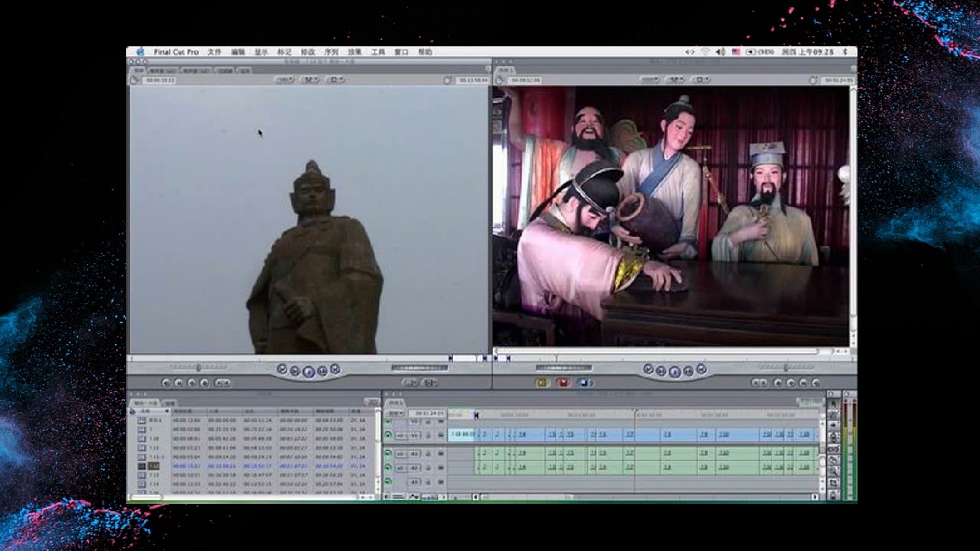Open the 效果 (Effects) menu
Viewport: 980px width, 551px height.
[x=355, y=52]
